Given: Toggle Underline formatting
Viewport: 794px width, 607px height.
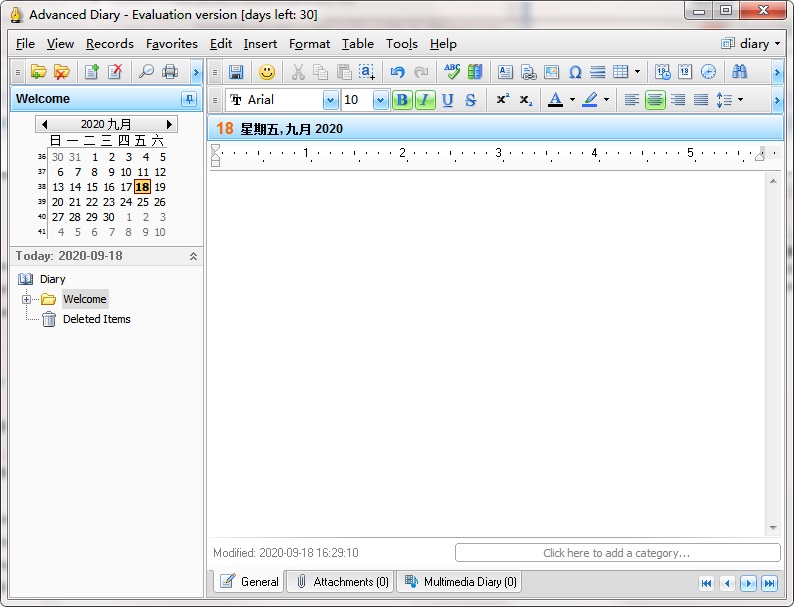Looking at the screenshot, I should coord(448,100).
